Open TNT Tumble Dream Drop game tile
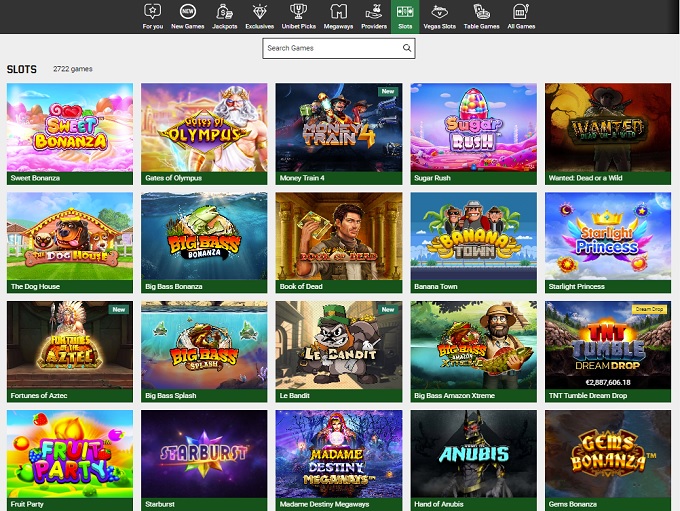680x511 pixels. (608, 345)
